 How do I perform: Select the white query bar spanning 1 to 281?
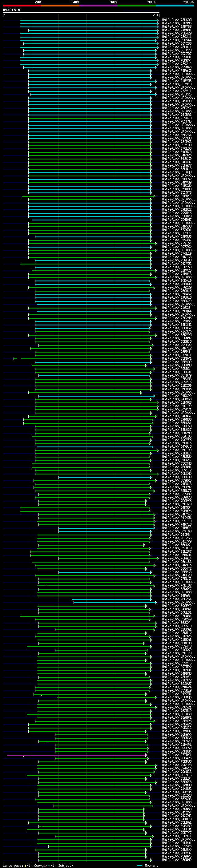click(x=81, y=13)
